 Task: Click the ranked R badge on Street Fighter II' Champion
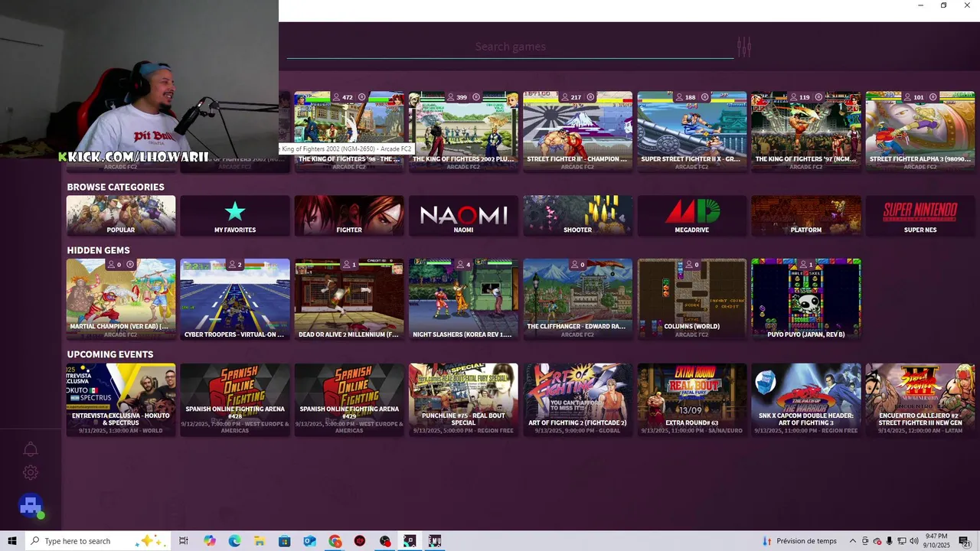590,97
